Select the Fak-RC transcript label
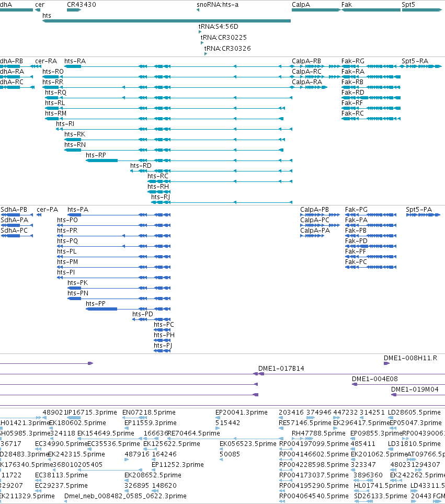This screenshot has width=445, height=504. point(353,113)
